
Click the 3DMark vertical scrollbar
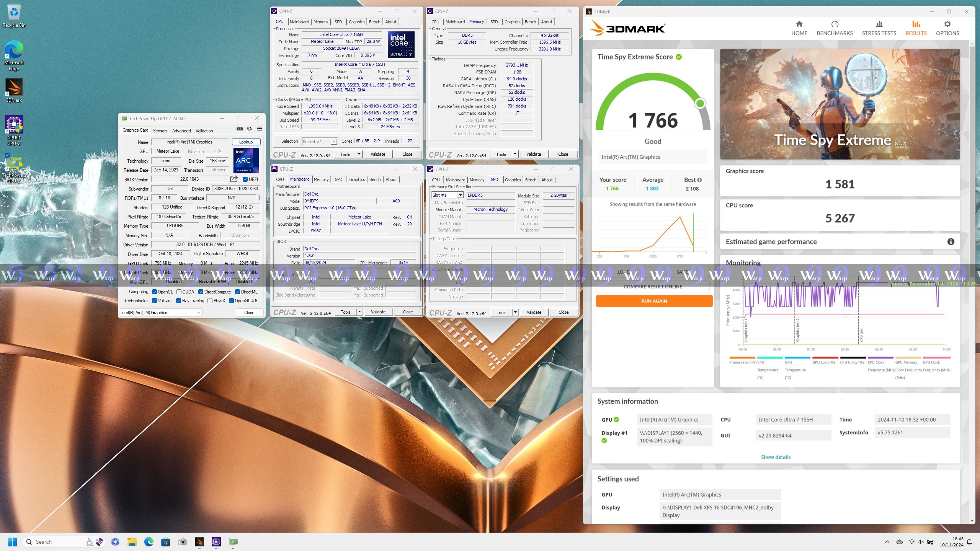[972, 283]
